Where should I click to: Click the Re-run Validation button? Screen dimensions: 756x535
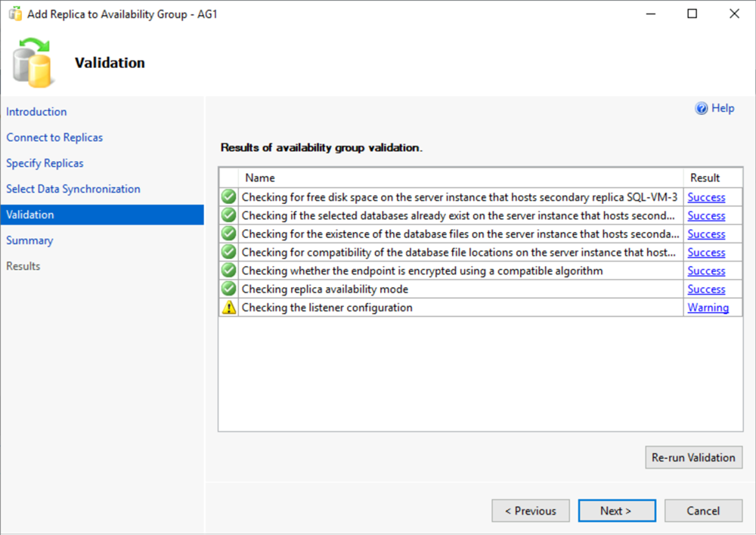pos(693,457)
